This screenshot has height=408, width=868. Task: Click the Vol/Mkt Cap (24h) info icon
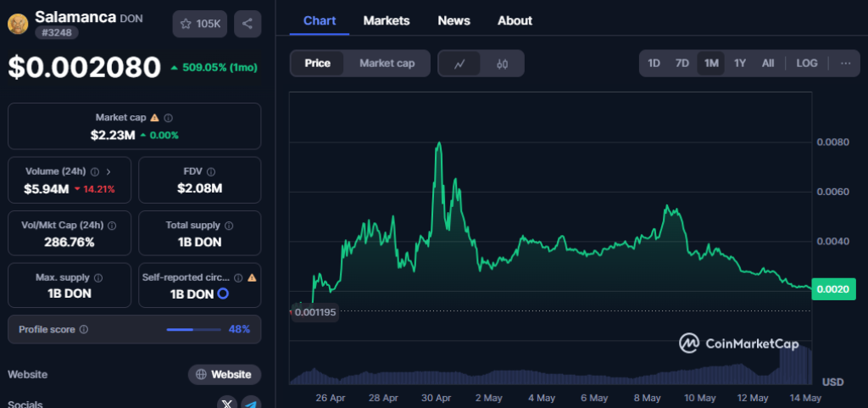click(x=112, y=226)
